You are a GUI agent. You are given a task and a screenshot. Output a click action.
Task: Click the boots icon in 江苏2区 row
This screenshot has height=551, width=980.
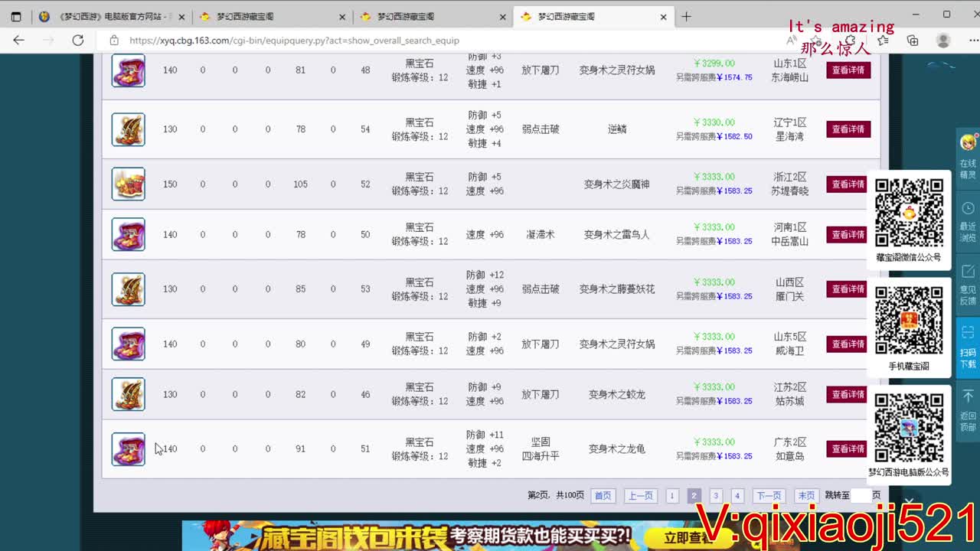click(x=128, y=395)
